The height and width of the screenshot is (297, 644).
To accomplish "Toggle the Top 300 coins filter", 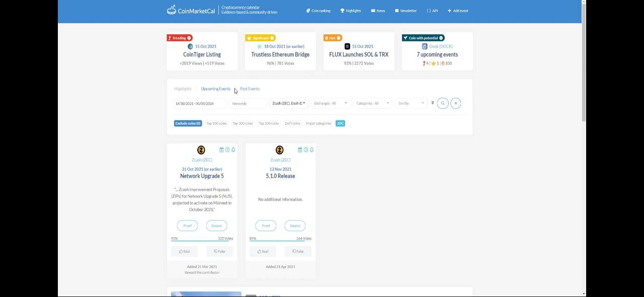I will tap(243, 123).
